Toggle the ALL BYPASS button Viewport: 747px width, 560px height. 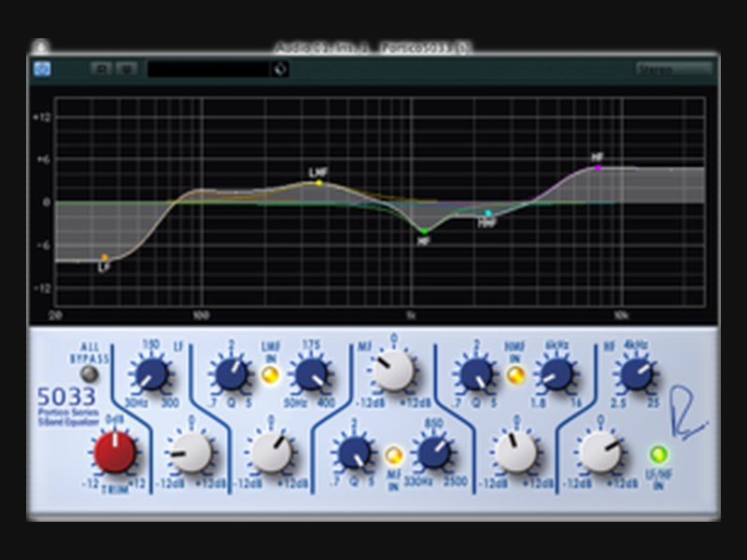tap(89, 374)
